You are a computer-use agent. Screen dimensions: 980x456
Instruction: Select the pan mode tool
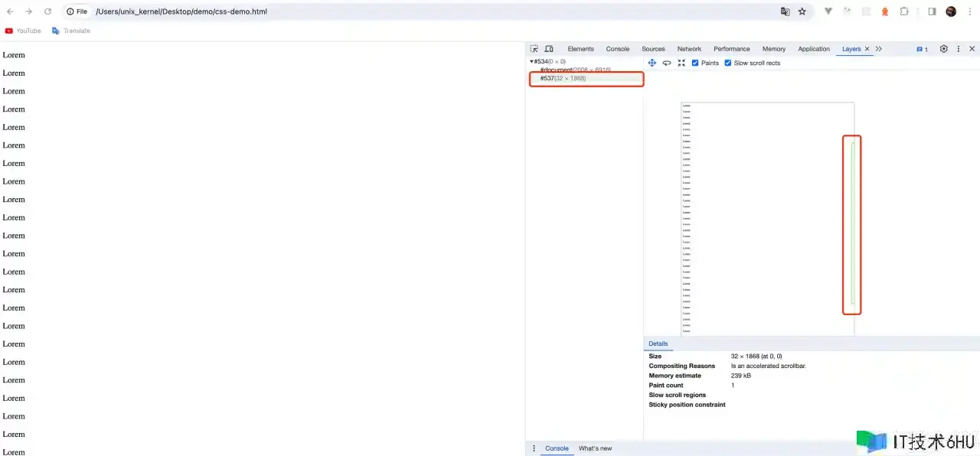[x=652, y=63]
